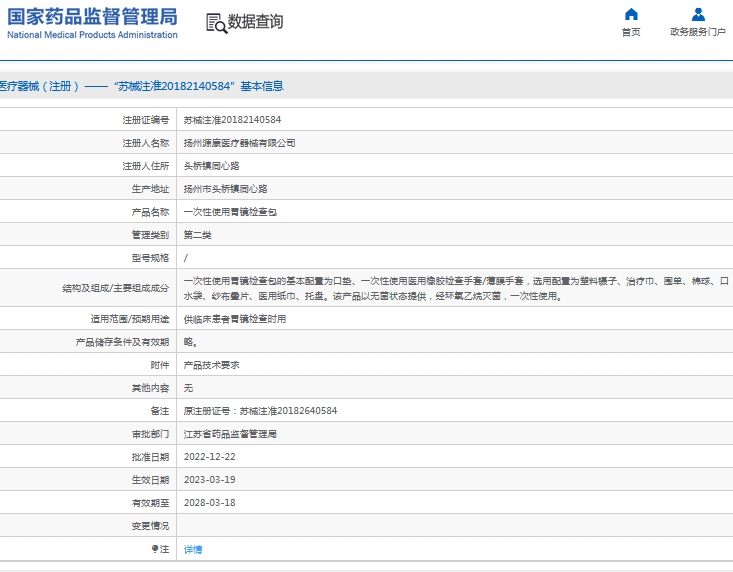This screenshot has height=572, width=733.
Task: Click the slash value in 型号规格 row
Action: tap(186, 258)
